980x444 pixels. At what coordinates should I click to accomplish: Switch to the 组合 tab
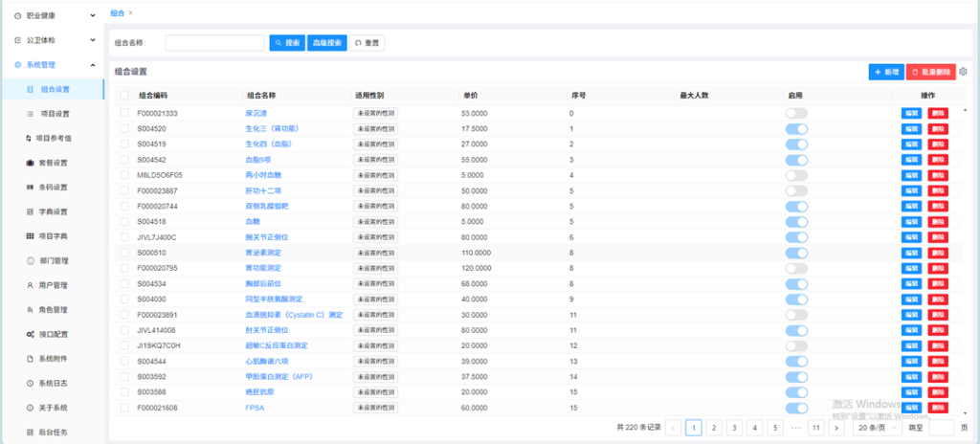[117, 13]
